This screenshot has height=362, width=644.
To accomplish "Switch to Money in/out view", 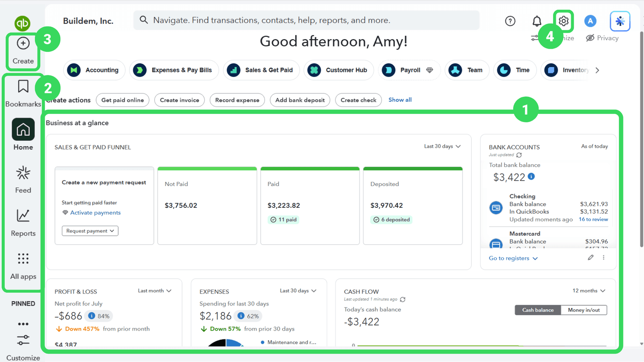I will coord(584,310).
